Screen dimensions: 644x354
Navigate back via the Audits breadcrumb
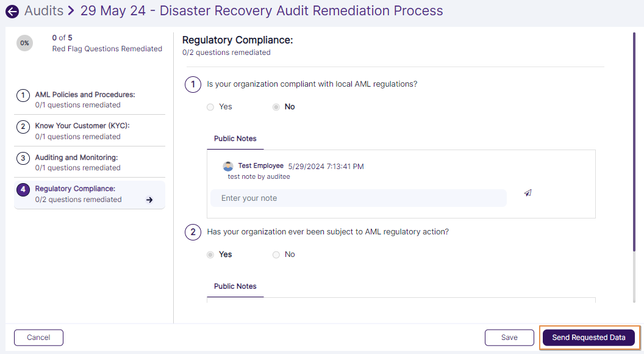coord(44,10)
